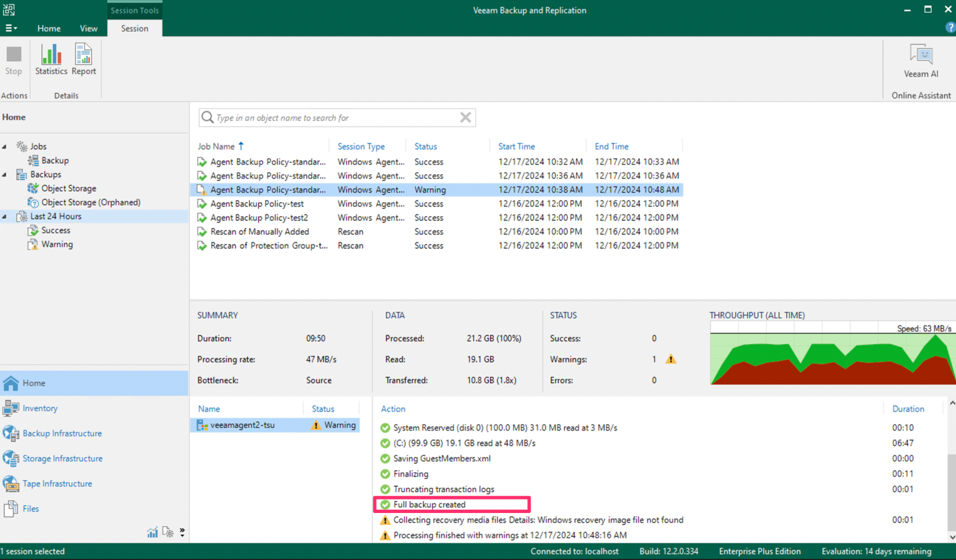Screen dimensions: 956x560
Task: Select the Last 24 Hours node
Action: (x=55, y=216)
